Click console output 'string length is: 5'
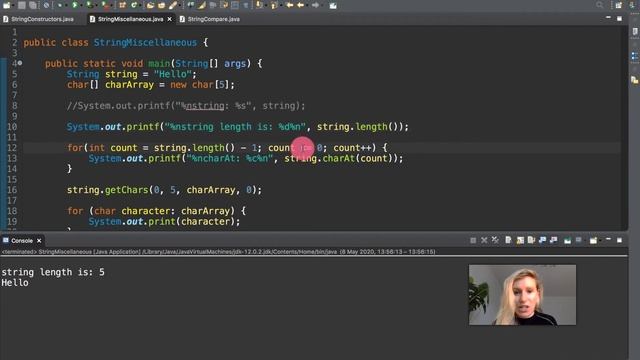This screenshot has width=640, height=360. click(53, 272)
